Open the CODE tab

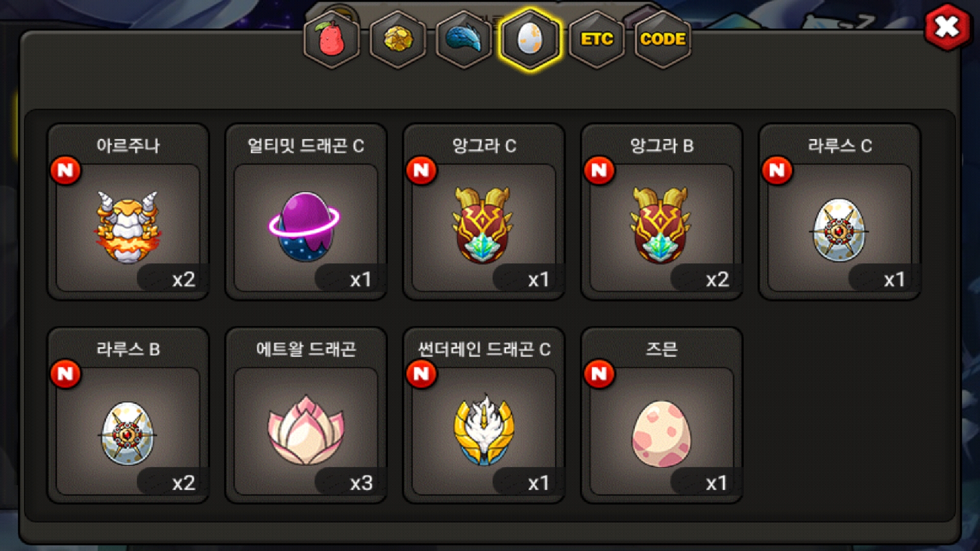(x=663, y=39)
